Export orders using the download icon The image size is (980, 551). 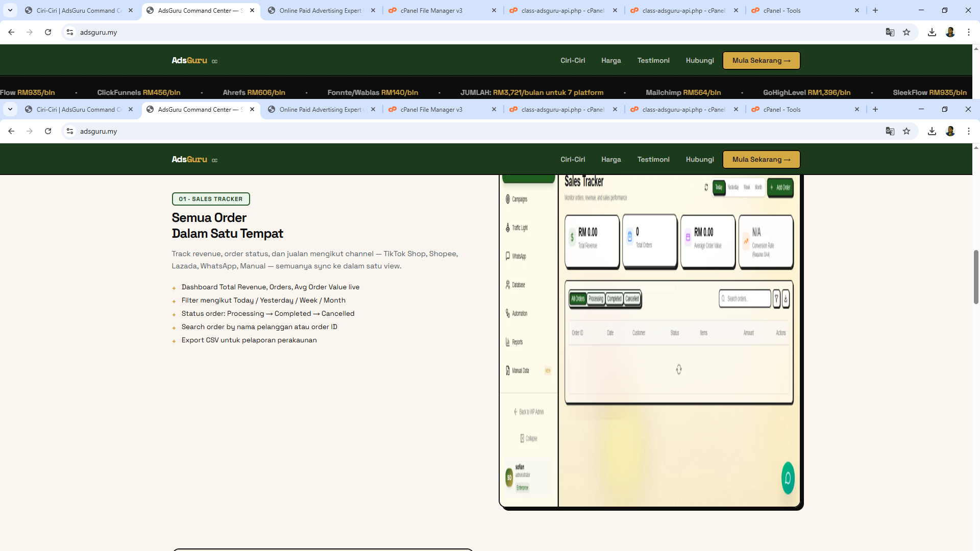click(786, 299)
